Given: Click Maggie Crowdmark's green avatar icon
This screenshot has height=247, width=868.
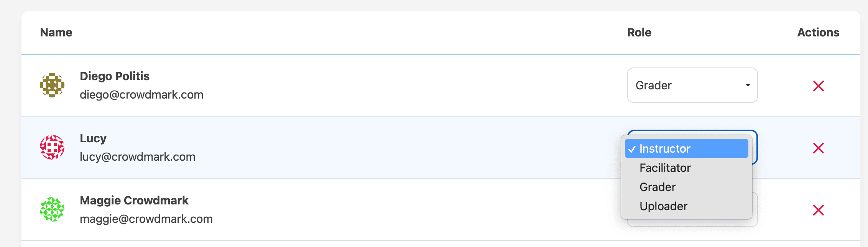Looking at the screenshot, I should 52,209.
